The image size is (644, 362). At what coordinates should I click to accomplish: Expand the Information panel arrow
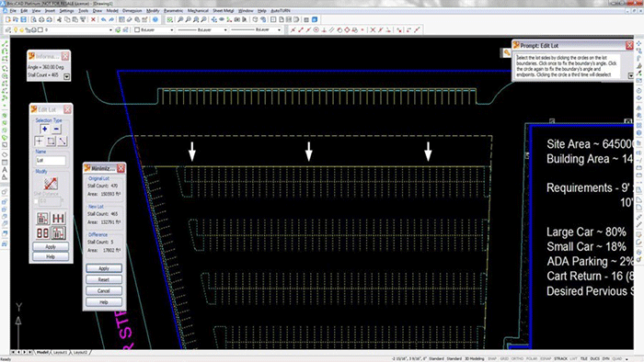(66, 76)
